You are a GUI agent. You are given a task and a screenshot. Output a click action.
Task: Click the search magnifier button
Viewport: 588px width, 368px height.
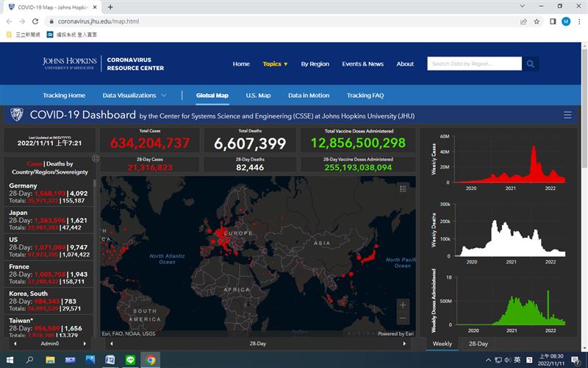(x=530, y=64)
